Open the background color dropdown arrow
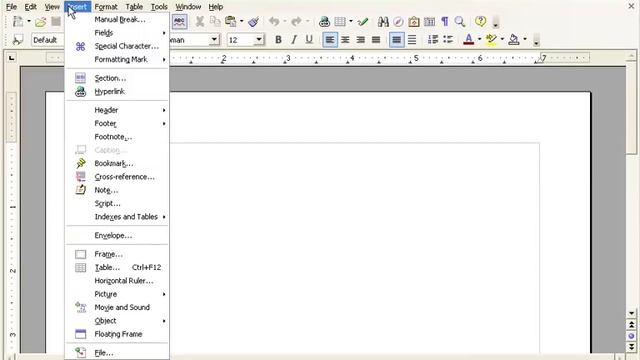This screenshot has height=360, width=640. [525, 40]
